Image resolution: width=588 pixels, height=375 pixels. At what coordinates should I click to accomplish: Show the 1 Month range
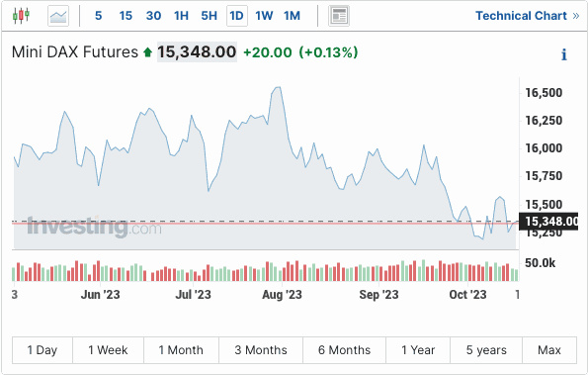[181, 350]
